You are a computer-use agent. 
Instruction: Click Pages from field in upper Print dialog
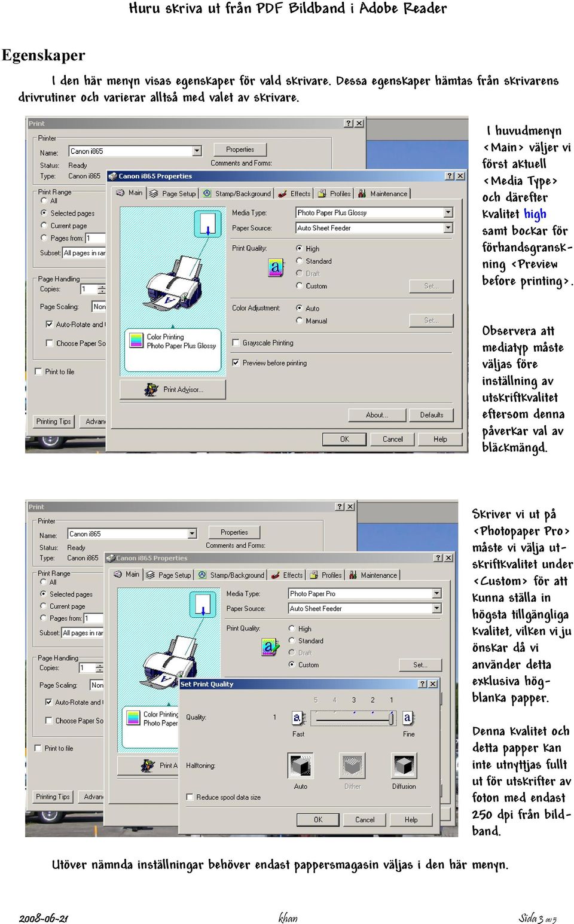click(x=96, y=238)
